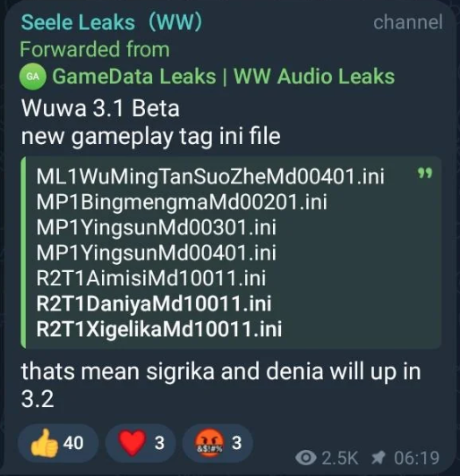This screenshot has width=460, height=476.
Task: Select bold R2T1DaniyaMd10011.ini line
Action: coord(154,303)
